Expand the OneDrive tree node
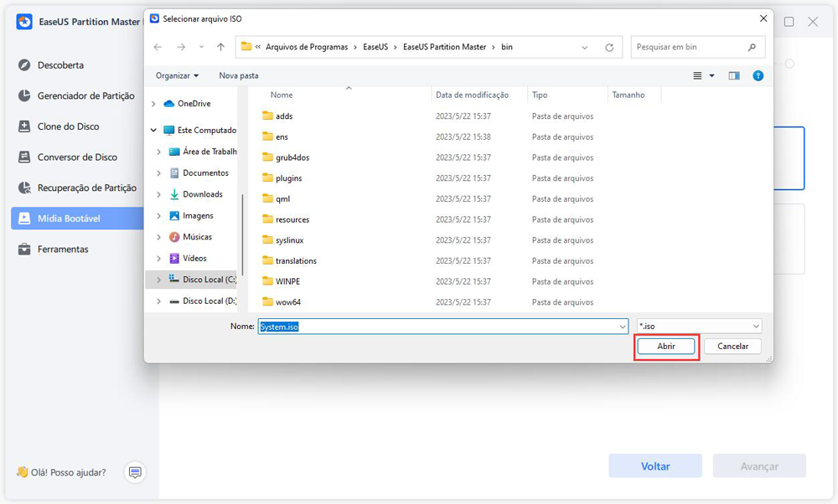The width and height of the screenshot is (838, 504). tap(153, 104)
